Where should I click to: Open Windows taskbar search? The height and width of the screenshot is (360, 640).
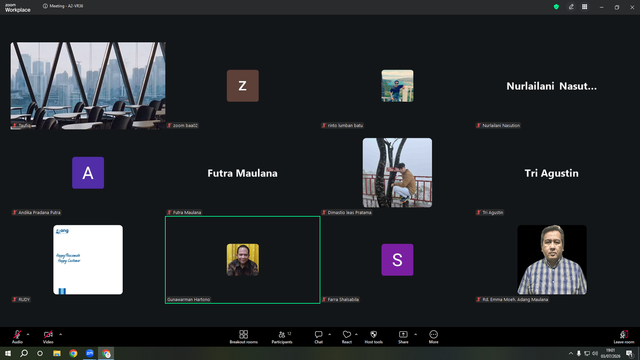24,353
